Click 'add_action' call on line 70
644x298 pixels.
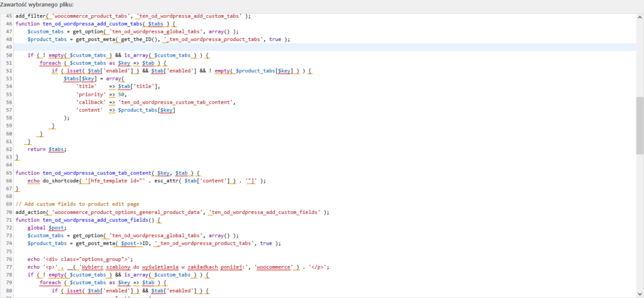tap(172, 212)
